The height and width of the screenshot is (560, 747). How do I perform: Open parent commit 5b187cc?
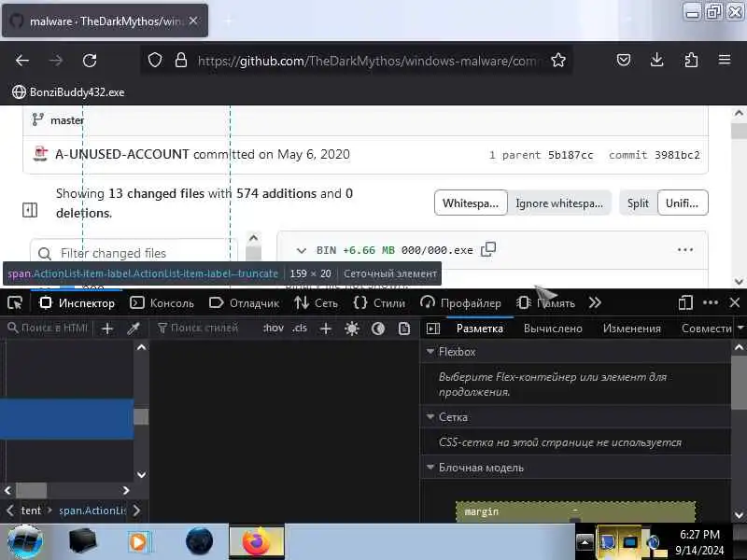(x=571, y=155)
